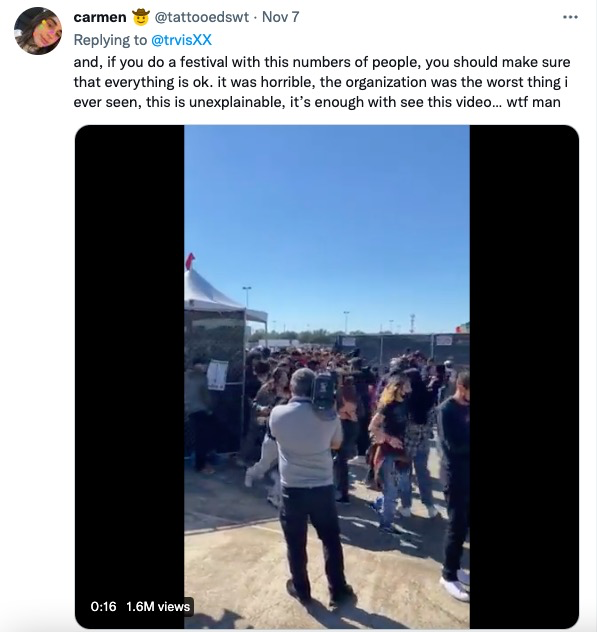Open the @trvisXX reply mention

[x=181, y=40]
